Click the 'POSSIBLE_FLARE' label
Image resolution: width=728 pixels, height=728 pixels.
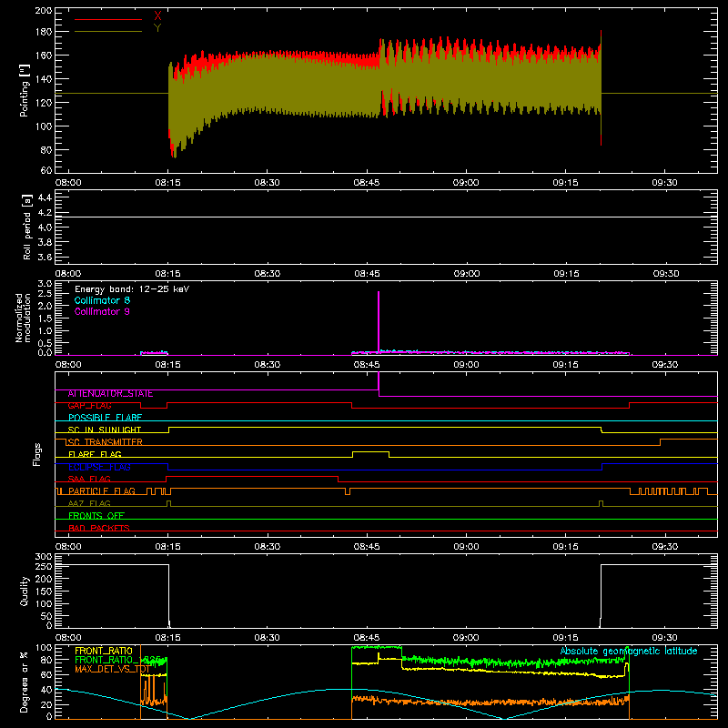pos(105,418)
